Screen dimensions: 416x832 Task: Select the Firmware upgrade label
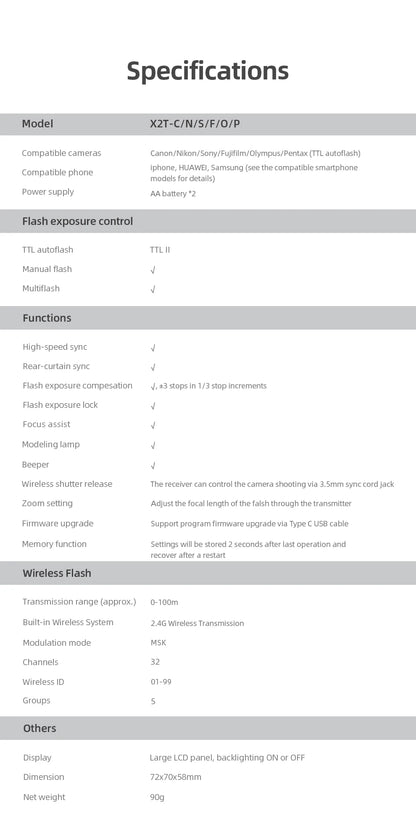tap(57, 524)
